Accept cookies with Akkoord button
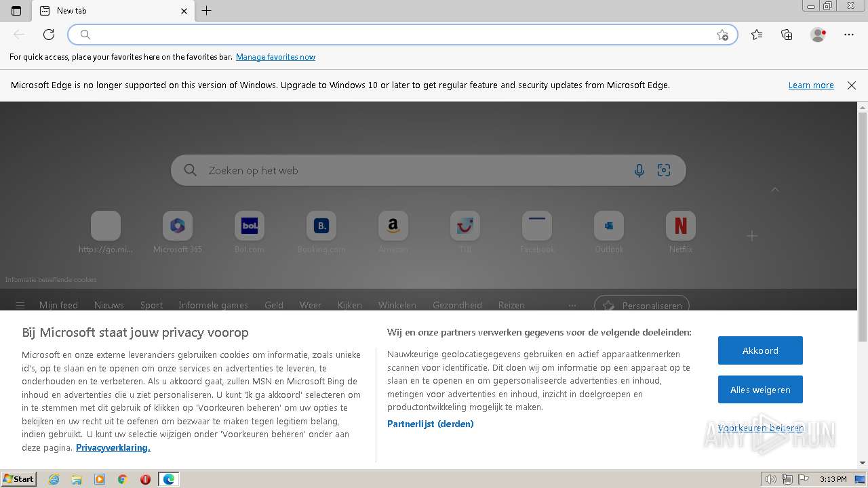 coord(760,350)
